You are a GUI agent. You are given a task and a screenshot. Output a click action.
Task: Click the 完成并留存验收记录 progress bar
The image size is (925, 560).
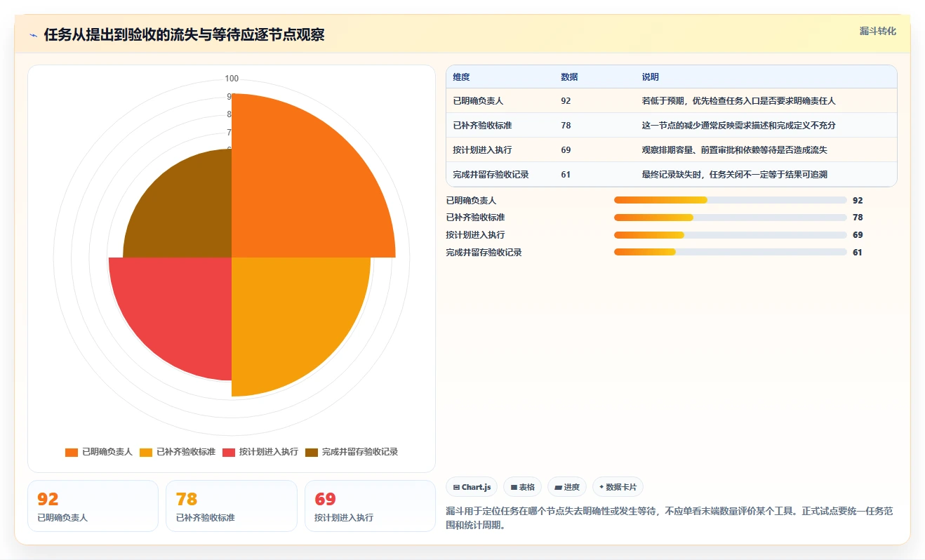coord(731,253)
